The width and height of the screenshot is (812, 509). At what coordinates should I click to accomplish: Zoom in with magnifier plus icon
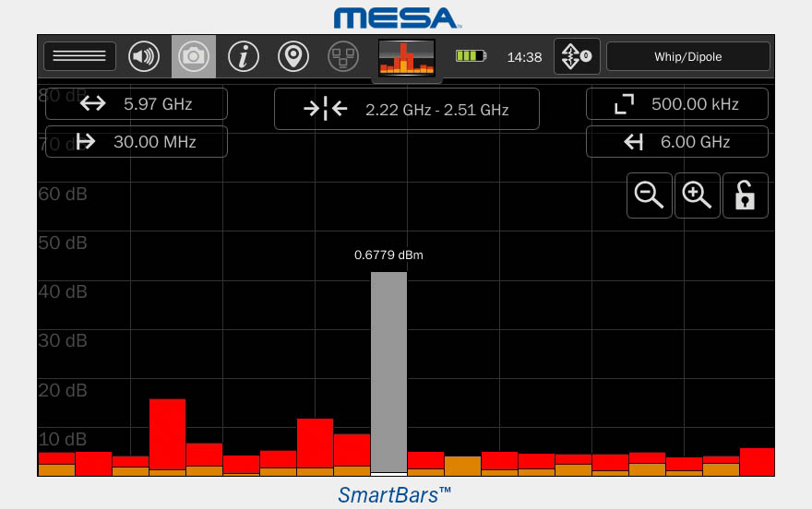tap(698, 195)
